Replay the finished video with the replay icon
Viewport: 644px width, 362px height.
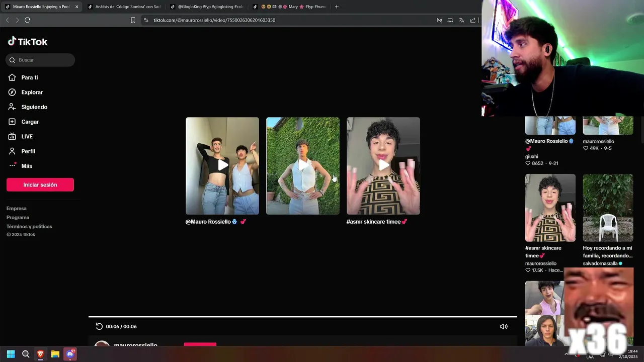[99, 326]
